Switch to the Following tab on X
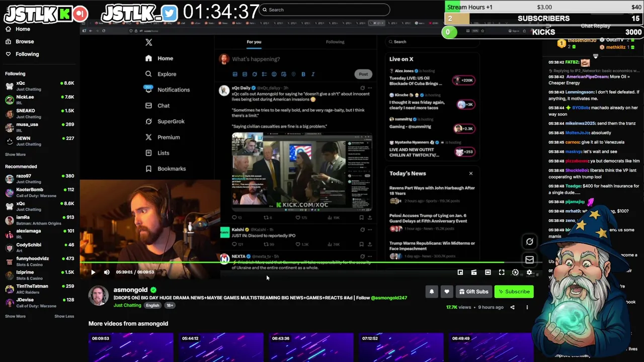Viewport: 644px width, 362px height. point(335,42)
